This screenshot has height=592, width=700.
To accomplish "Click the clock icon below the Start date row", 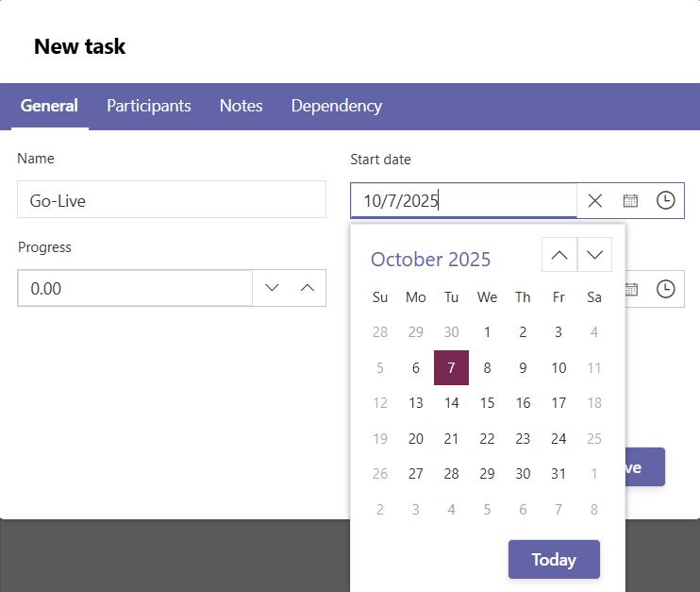I will tap(666, 289).
